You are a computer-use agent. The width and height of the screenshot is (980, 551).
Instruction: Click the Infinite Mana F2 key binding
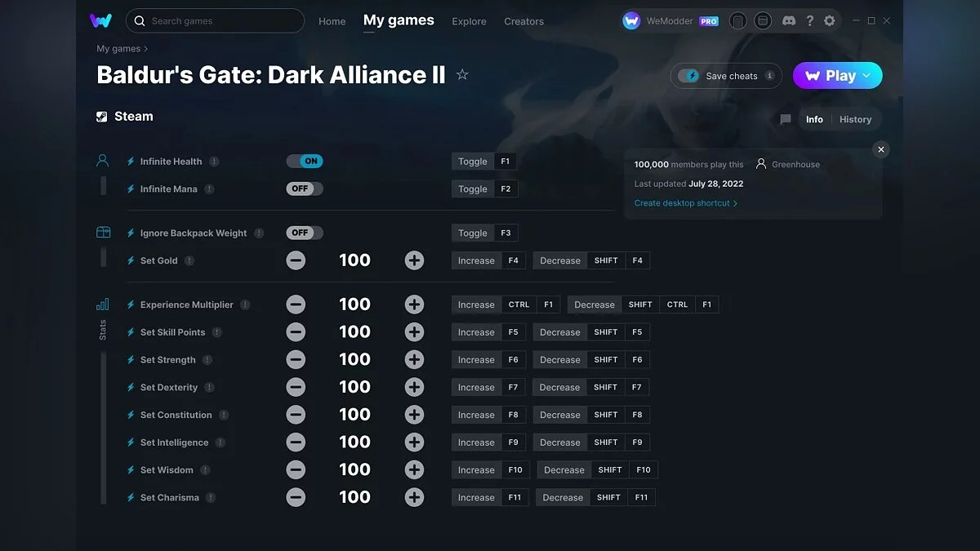[x=506, y=189]
